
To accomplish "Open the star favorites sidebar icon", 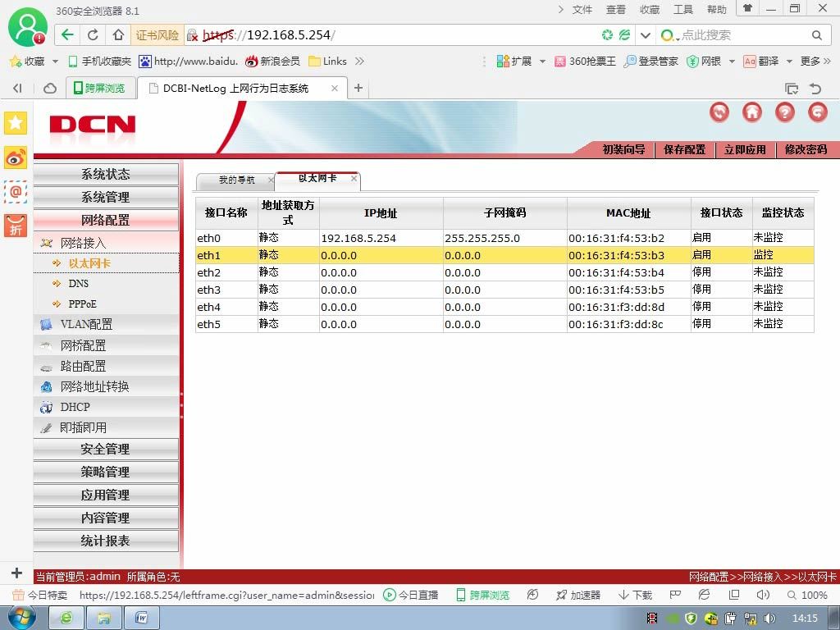I will point(16,123).
